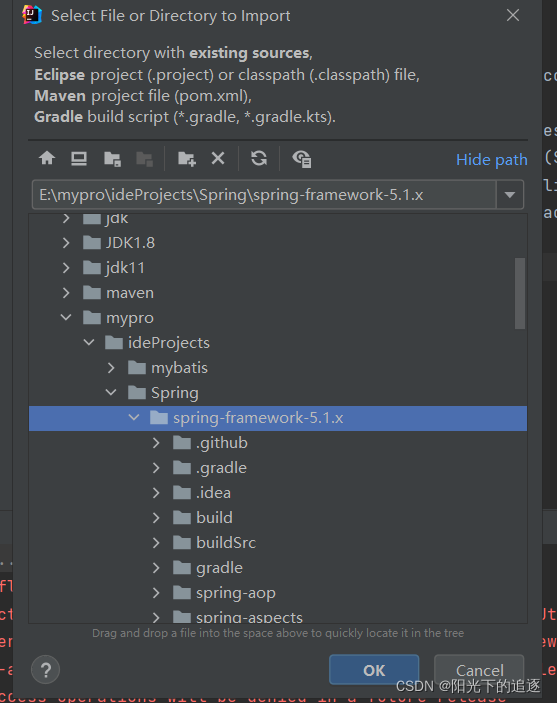
Task: Refresh the directory tree
Action: 259,158
